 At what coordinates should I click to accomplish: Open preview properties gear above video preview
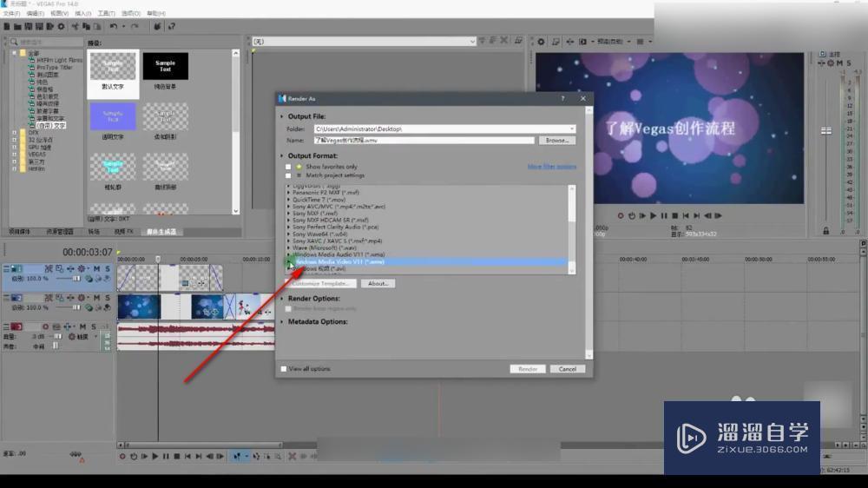(x=542, y=42)
